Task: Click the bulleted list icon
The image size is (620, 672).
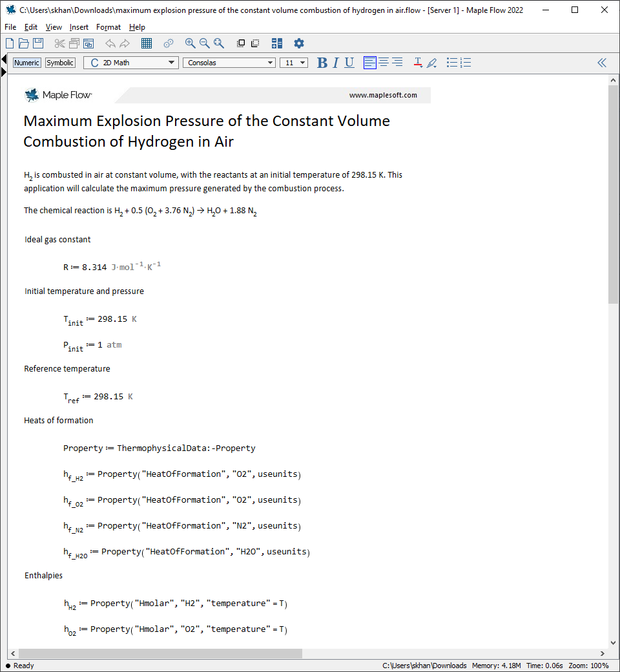Action: pos(452,63)
